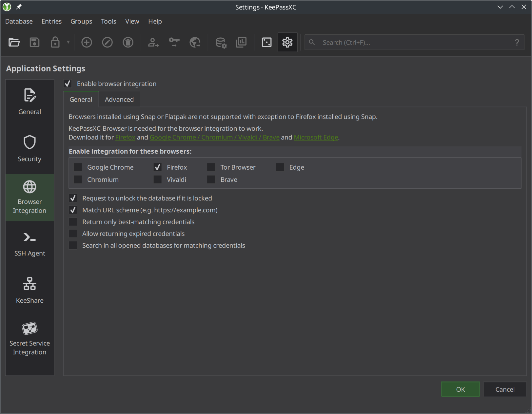Screen dimensions: 532x414
Task: Select Secret Service Integration in sidebar
Action: 30,339
